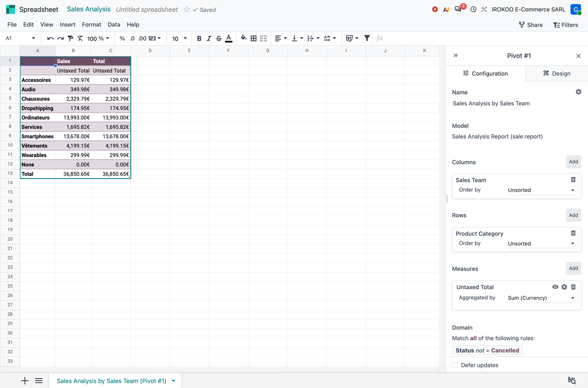The image size is (588, 388).
Task: Open the Insert menu
Action: (x=67, y=24)
